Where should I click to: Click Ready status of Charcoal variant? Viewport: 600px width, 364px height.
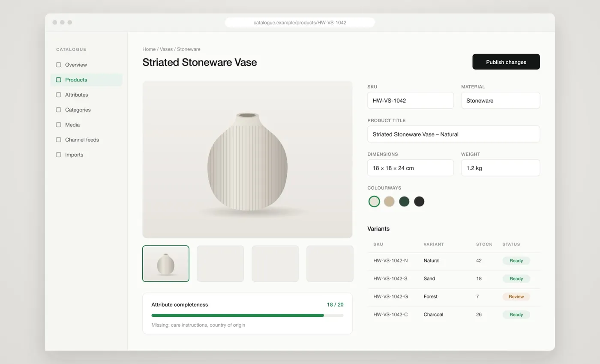(x=516, y=314)
